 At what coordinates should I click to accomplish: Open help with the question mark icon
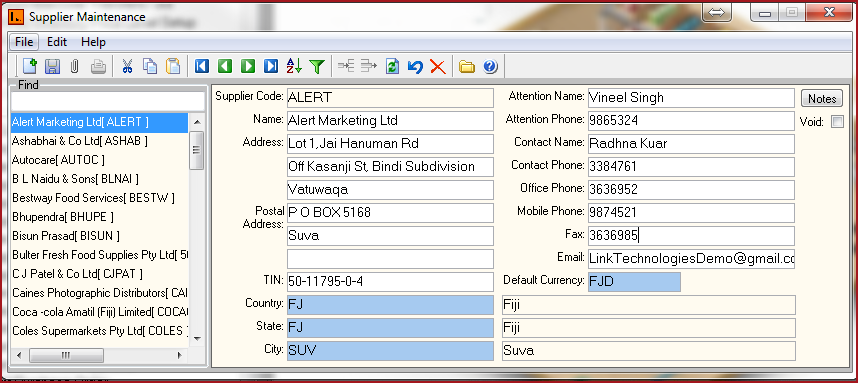(x=490, y=67)
